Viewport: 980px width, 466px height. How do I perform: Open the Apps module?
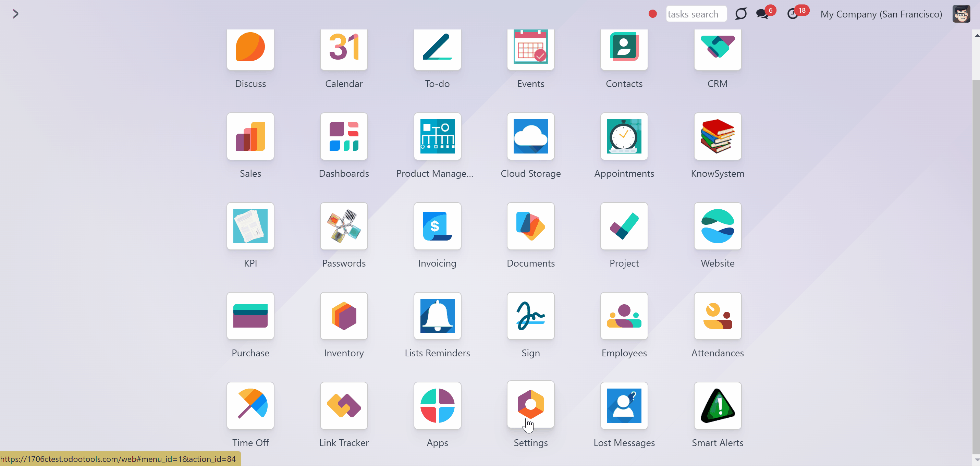point(438,406)
